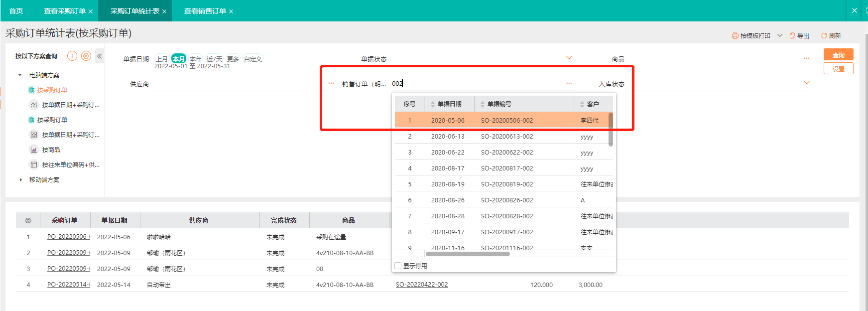Click the dropdown list horizontal scrollbar
868x311 pixels.
pos(467,254)
